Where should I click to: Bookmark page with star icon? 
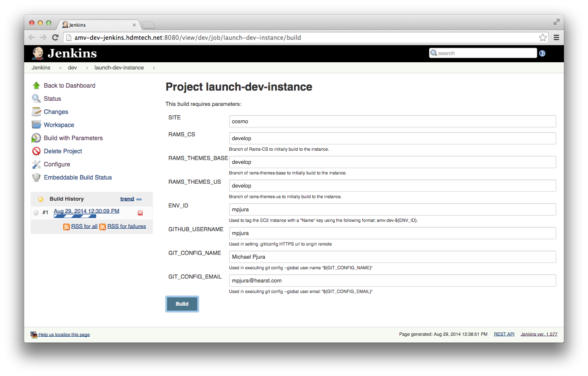[543, 37]
